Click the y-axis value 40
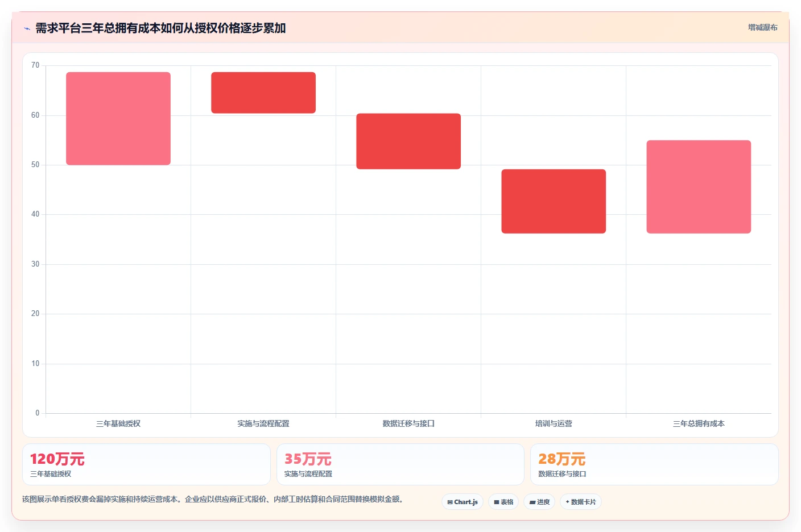 click(35, 214)
